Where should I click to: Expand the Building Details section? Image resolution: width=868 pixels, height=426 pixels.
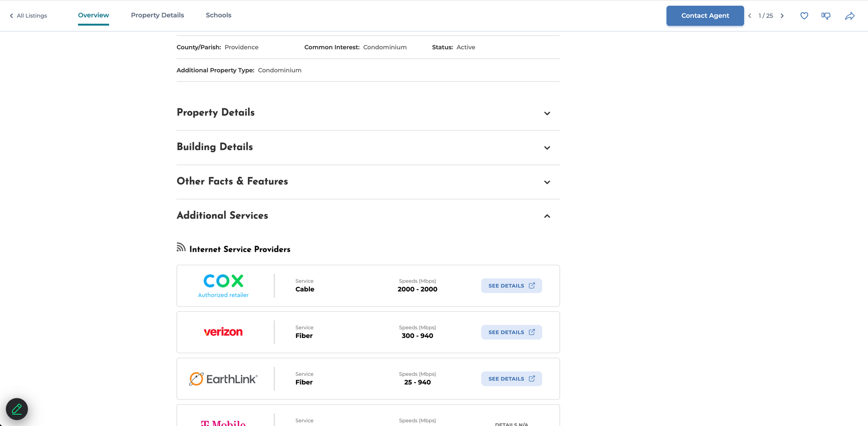pyautogui.click(x=547, y=148)
